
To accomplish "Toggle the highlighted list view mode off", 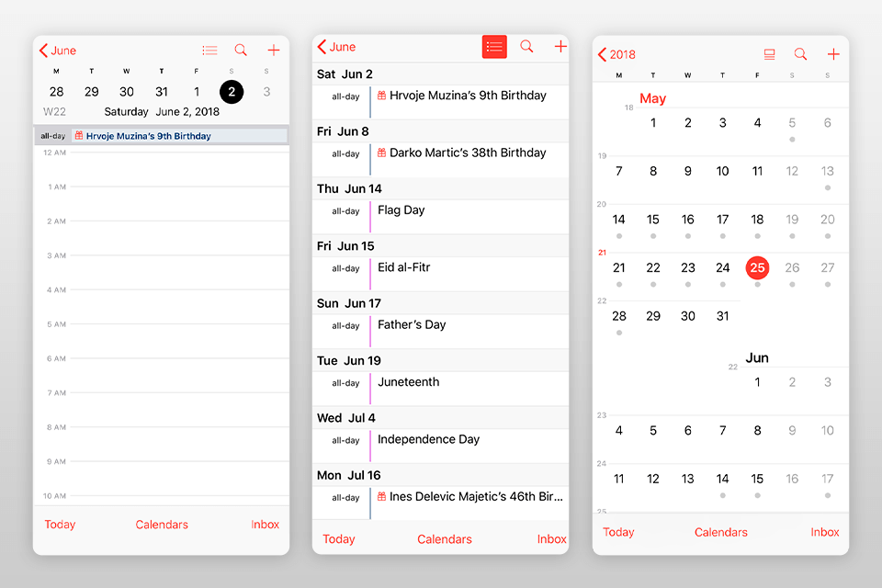I will (x=494, y=47).
